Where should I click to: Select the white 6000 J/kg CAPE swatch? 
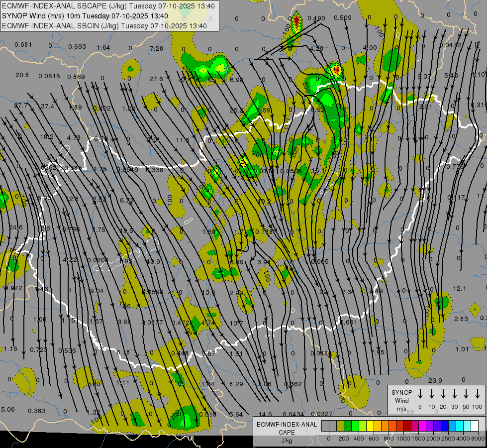tap(475, 426)
